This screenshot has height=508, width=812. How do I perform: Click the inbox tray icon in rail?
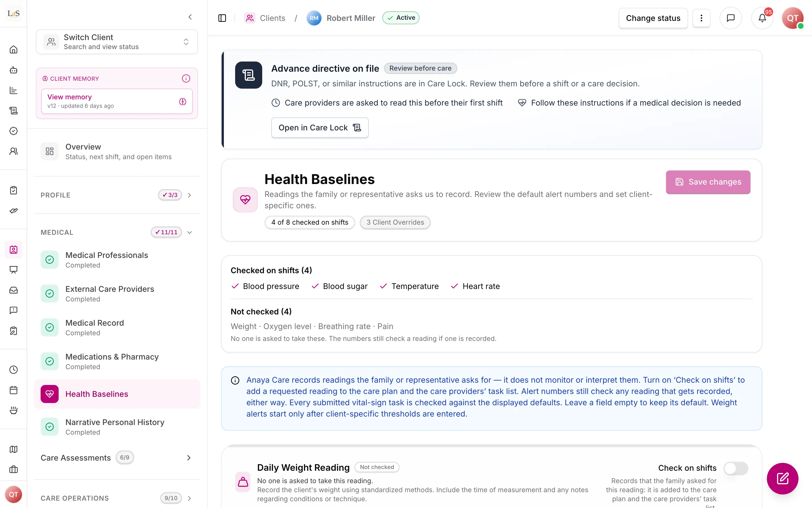(x=14, y=290)
